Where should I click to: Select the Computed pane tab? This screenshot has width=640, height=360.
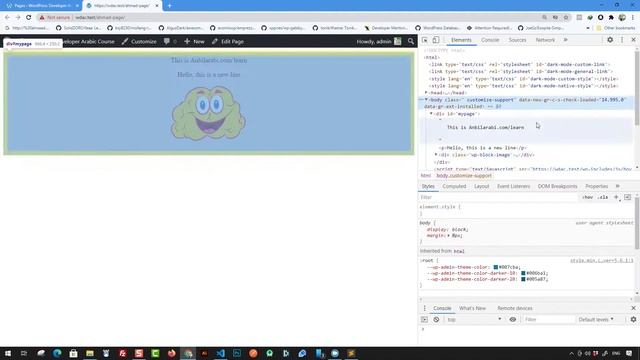454,186
